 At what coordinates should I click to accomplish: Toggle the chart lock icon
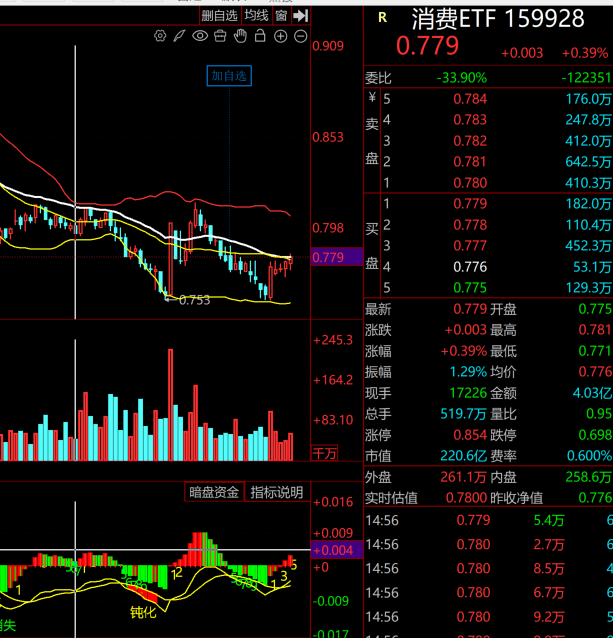260,36
